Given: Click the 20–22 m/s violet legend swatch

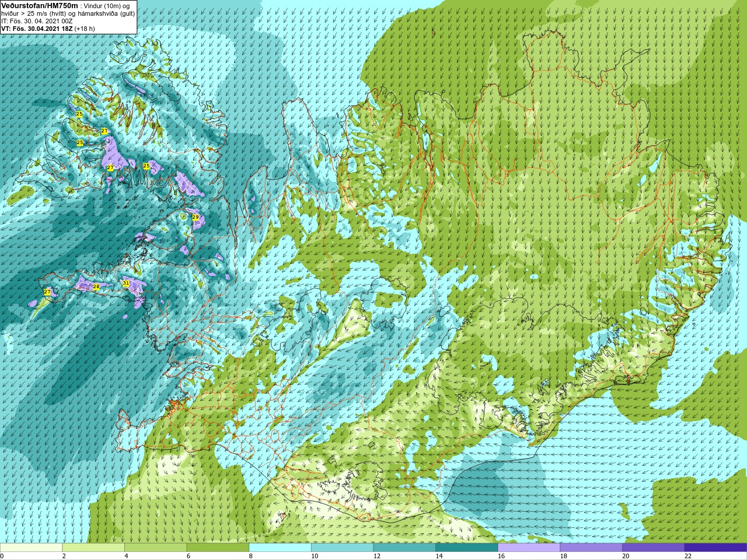Looking at the screenshot, I should [x=654, y=548].
